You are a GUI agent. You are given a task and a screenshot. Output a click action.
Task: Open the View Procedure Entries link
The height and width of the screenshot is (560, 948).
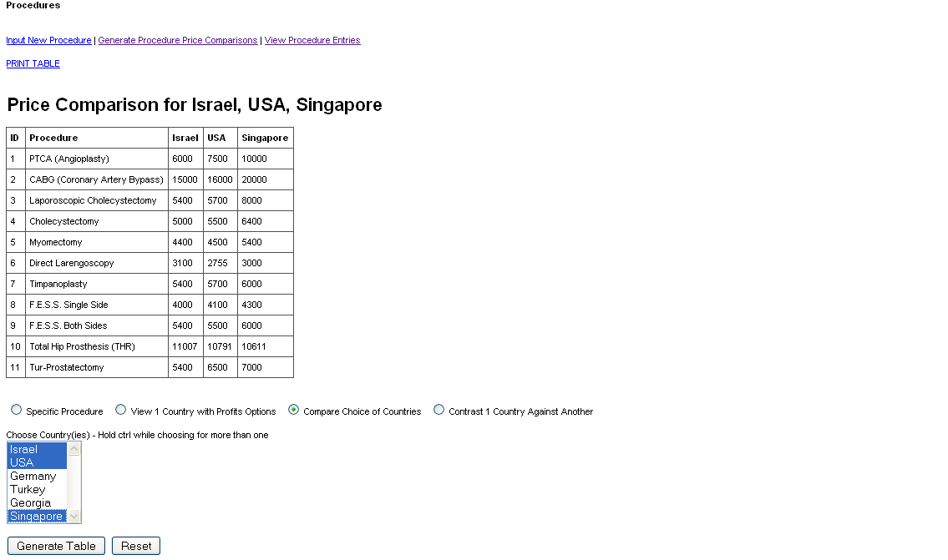(x=312, y=40)
